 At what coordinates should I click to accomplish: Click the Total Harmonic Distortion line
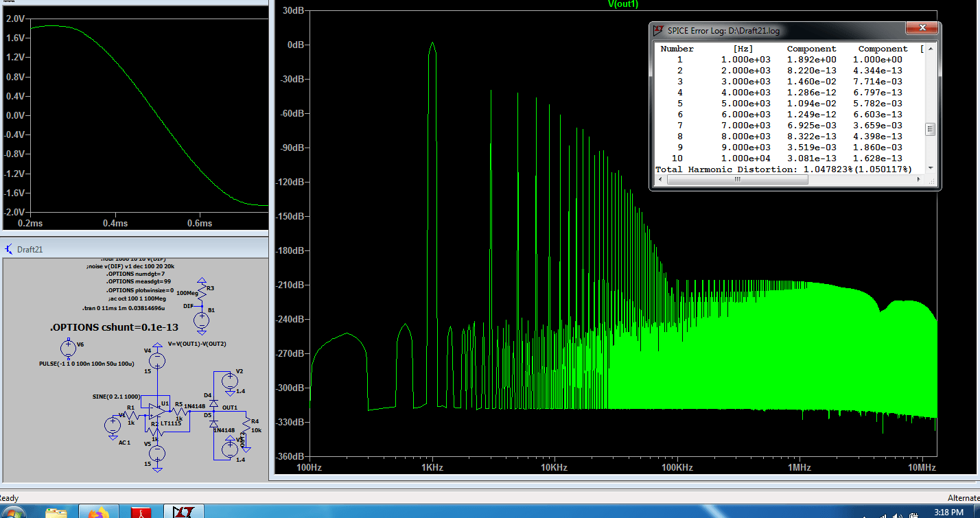pyautogui.click(x=784, y=169)
